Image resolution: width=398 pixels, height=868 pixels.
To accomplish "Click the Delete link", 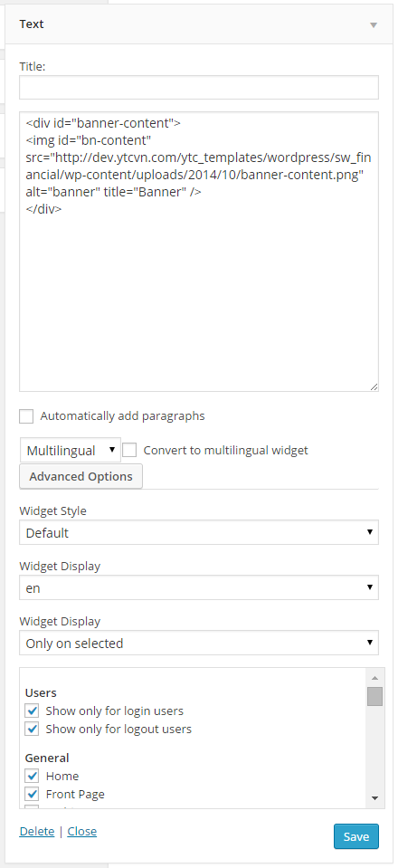I will tap(36, 832).
